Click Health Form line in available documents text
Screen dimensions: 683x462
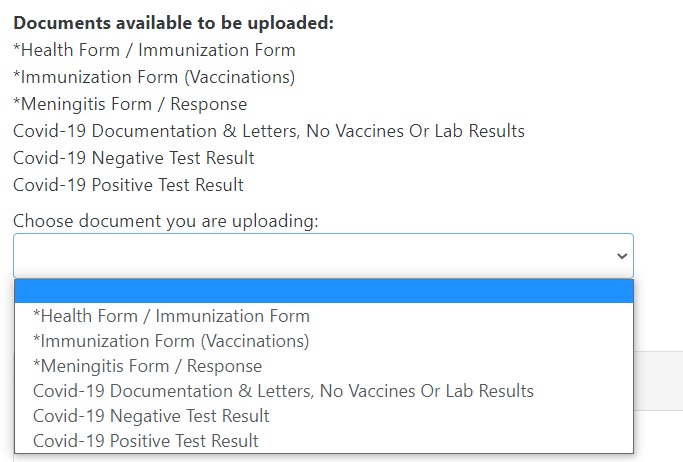(154, 50)
